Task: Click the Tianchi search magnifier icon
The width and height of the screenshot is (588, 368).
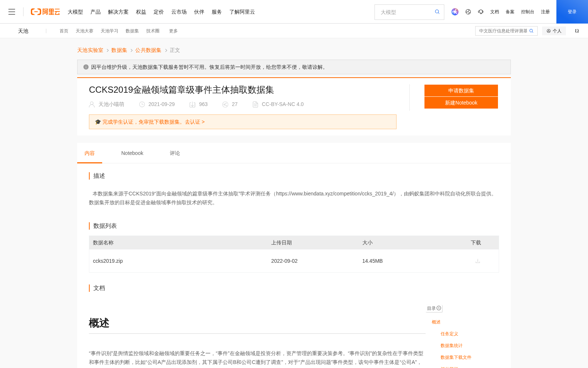Action: 531,31
